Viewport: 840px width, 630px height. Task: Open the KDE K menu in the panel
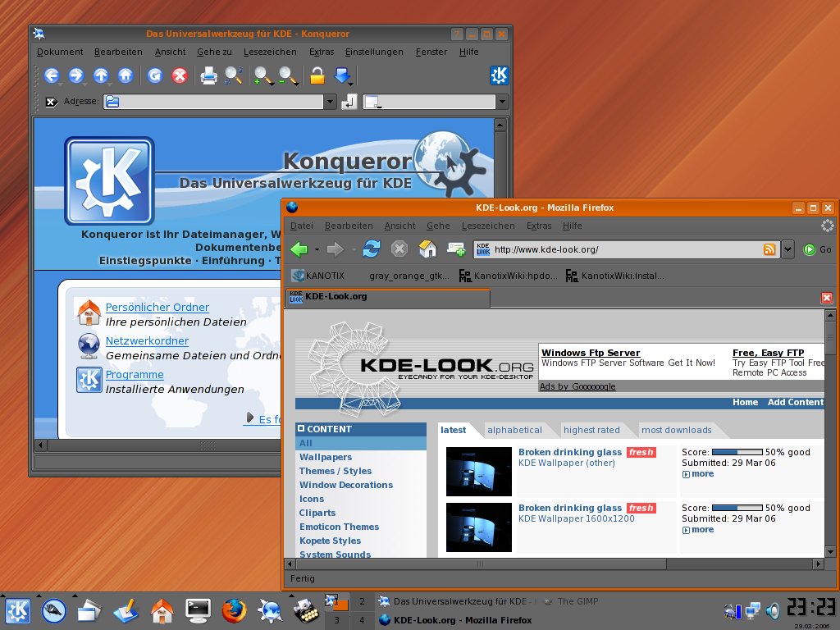click(18, 611)
